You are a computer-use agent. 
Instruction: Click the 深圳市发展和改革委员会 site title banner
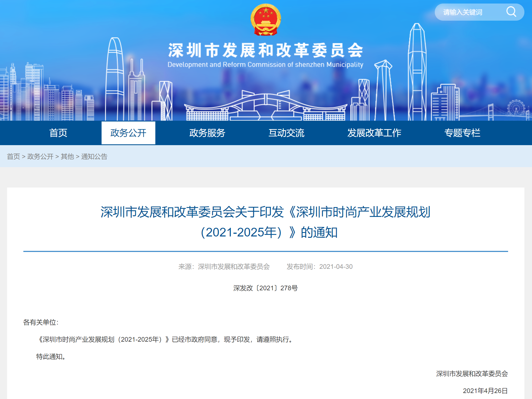pyautogui.click(x=266, y=51)
